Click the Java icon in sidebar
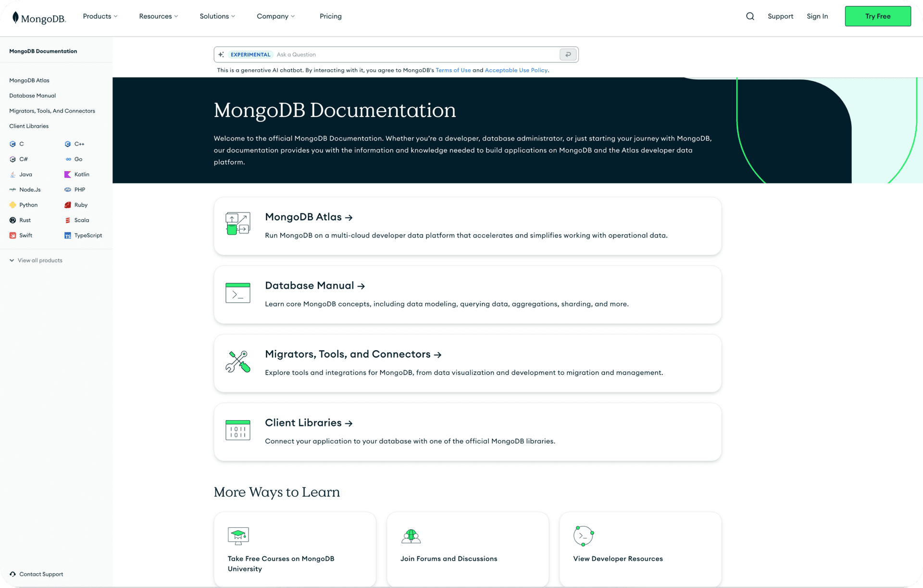 tap(12, 175)
